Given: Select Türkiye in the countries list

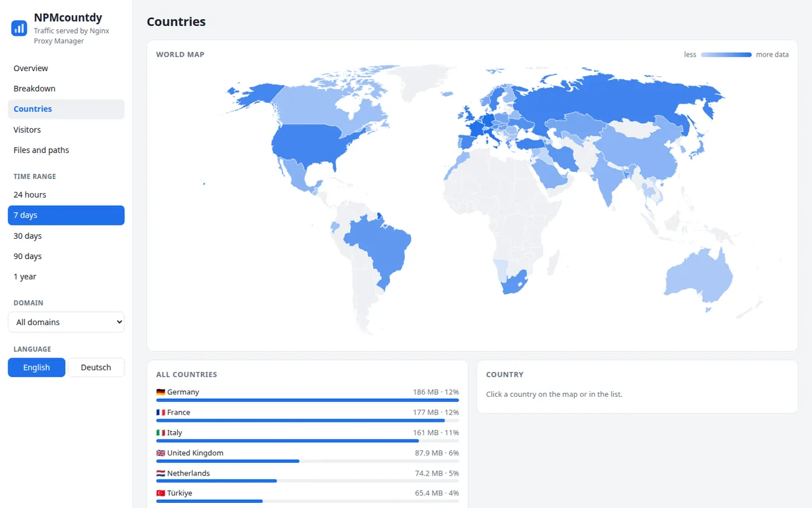Looking at the screenshot, I should [308, 496].
